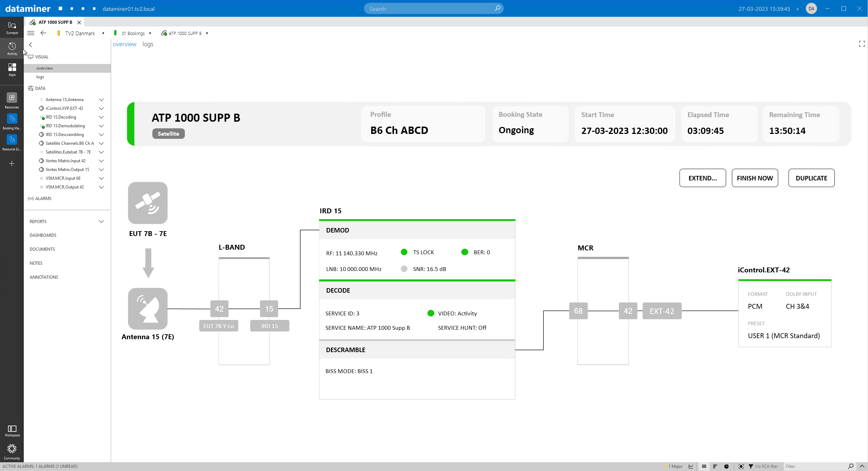Open the ATP 1000 SUPP B card tab
Image resolution: width=868 pixels, height=471 pixels.
point(55,22)
